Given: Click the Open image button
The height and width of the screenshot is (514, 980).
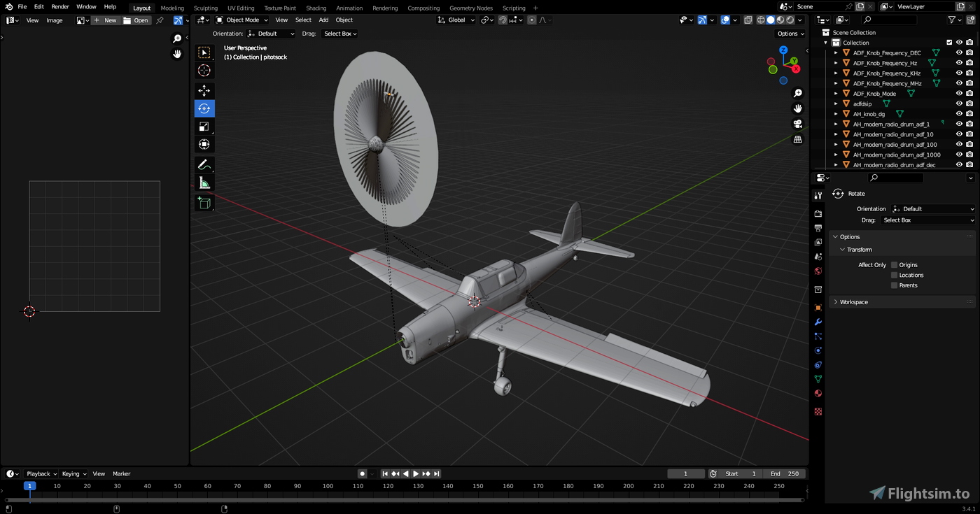Looking at the screenshot, I should click(136, 20).
